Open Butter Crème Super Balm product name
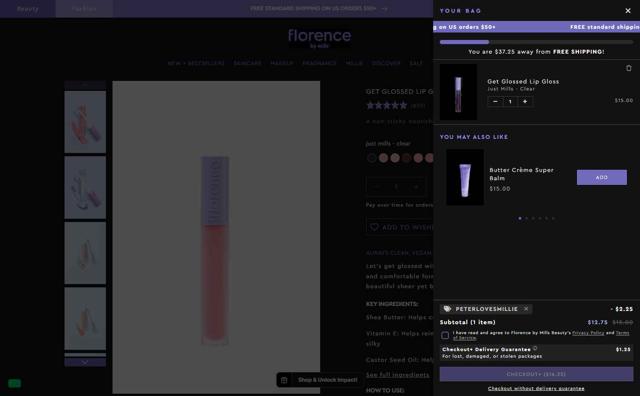640x396 pixels. 521,174
